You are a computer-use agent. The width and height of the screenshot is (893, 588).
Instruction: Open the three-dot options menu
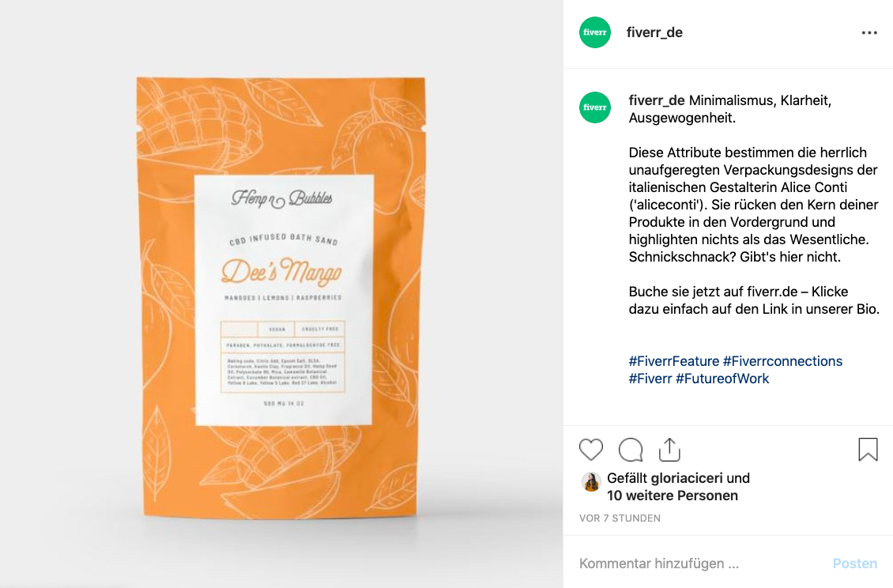869,33
